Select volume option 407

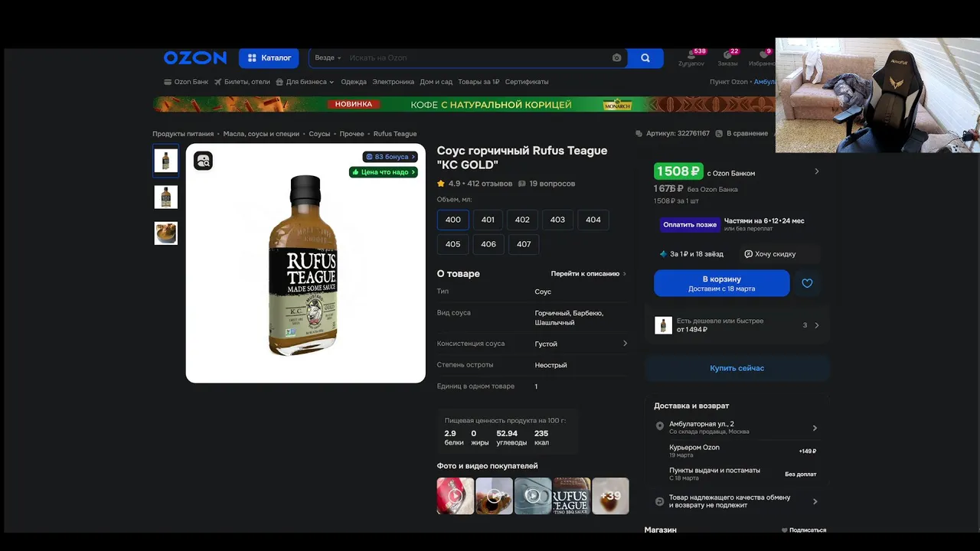point(524,244)
